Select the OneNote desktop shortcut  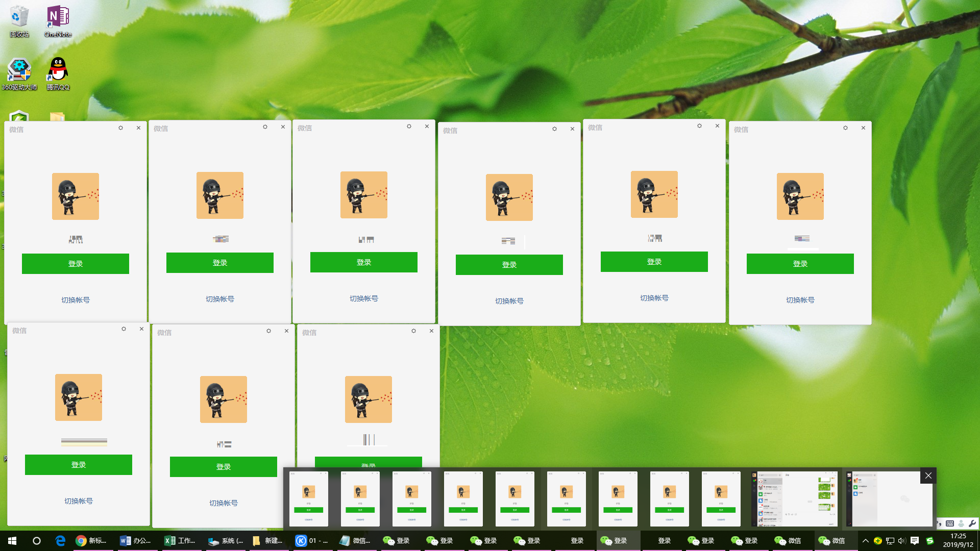[x=58, y=21]
